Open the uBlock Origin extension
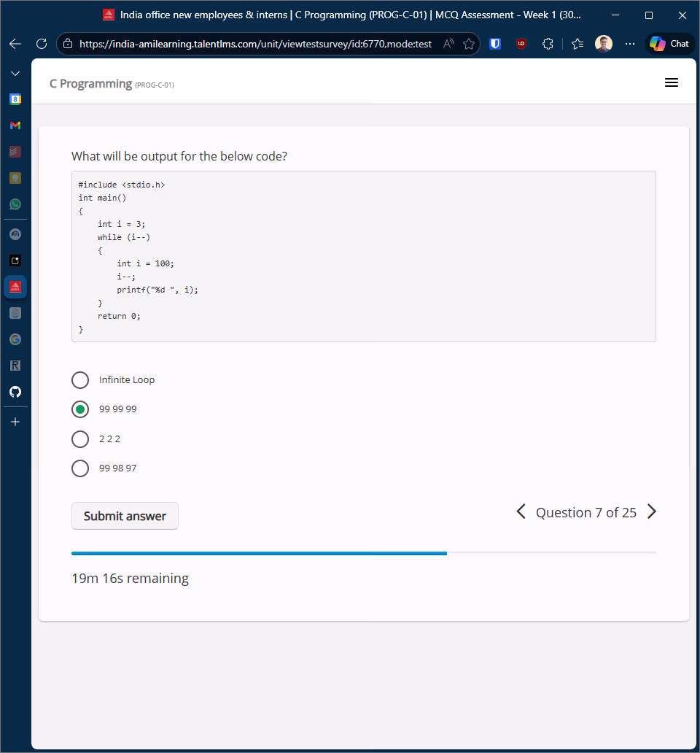This screenshot has width=700, height=753. tap(521, 44)
